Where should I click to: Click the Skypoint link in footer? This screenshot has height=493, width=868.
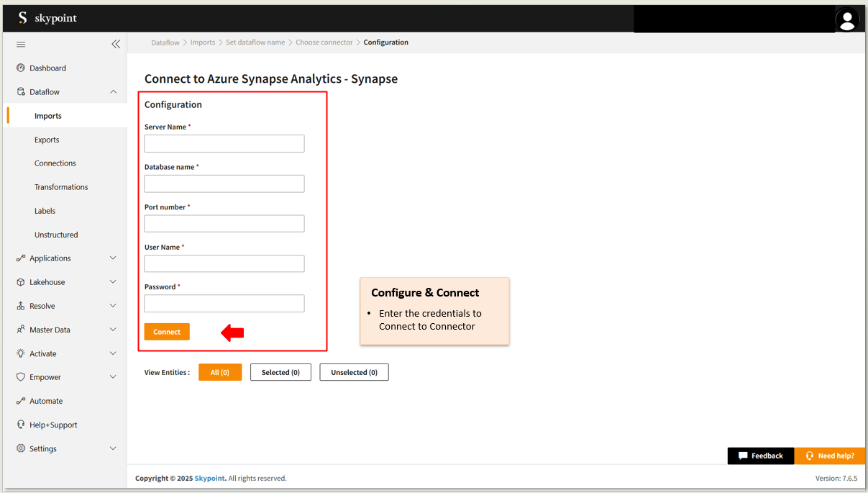coord(209,479)
